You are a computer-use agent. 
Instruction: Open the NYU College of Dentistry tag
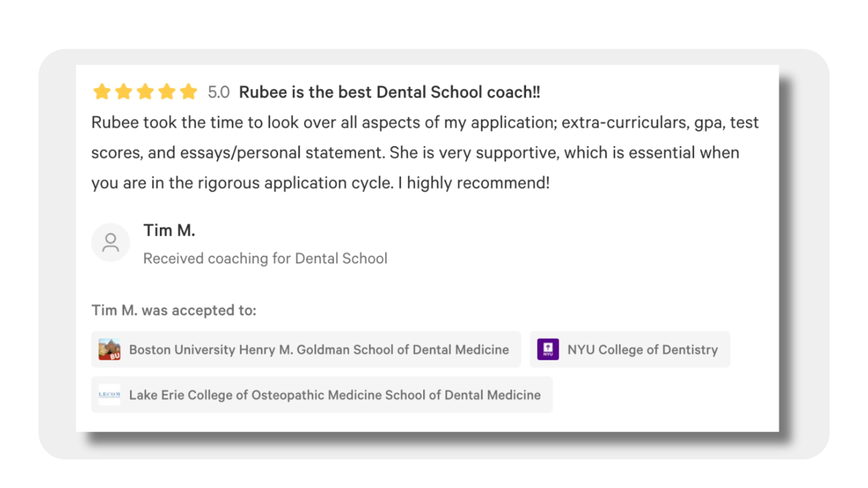642,350
